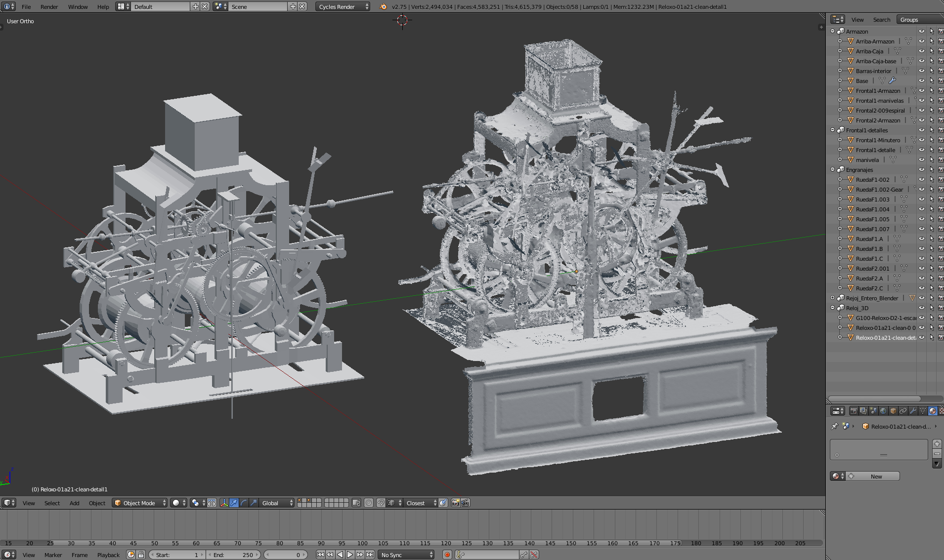944x560 pixels.
Task: Open the Object Mode dropdown
Action: click(x=139, y=503)
